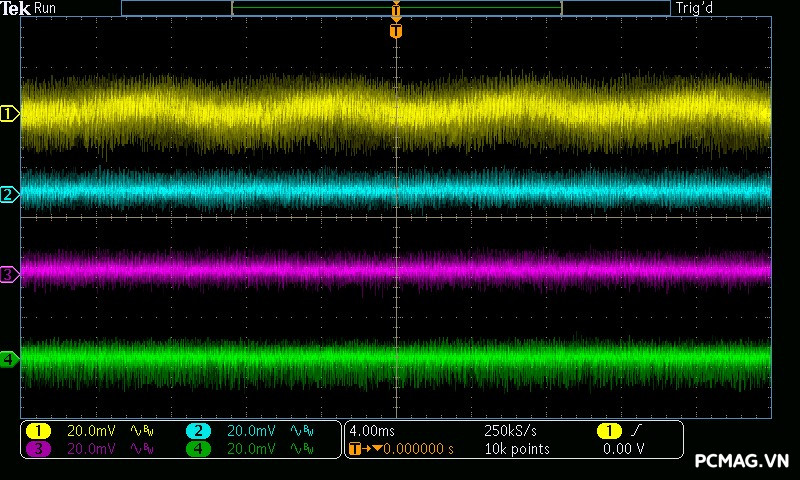The height and width of the screenshot is (480, 800).
Task: Select the yellow channel 1 badge
Action: (x=38, y=431)
